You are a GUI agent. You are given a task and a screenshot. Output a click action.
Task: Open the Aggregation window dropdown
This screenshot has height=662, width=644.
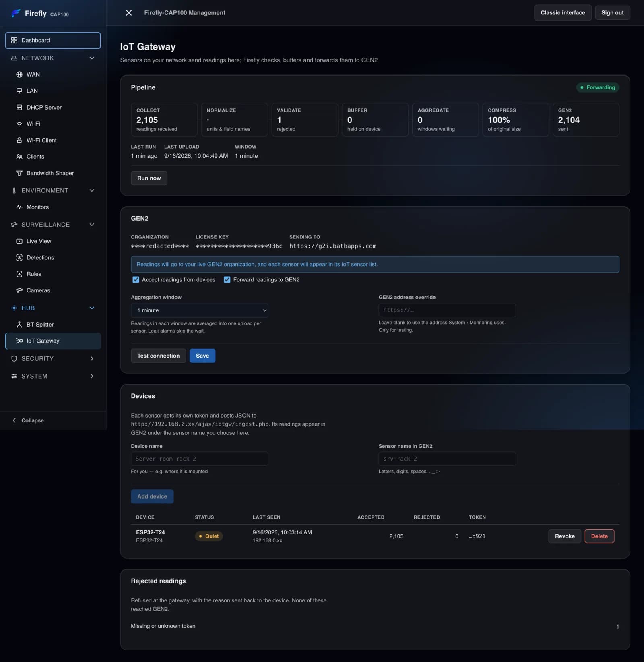[x=199, y=310]
